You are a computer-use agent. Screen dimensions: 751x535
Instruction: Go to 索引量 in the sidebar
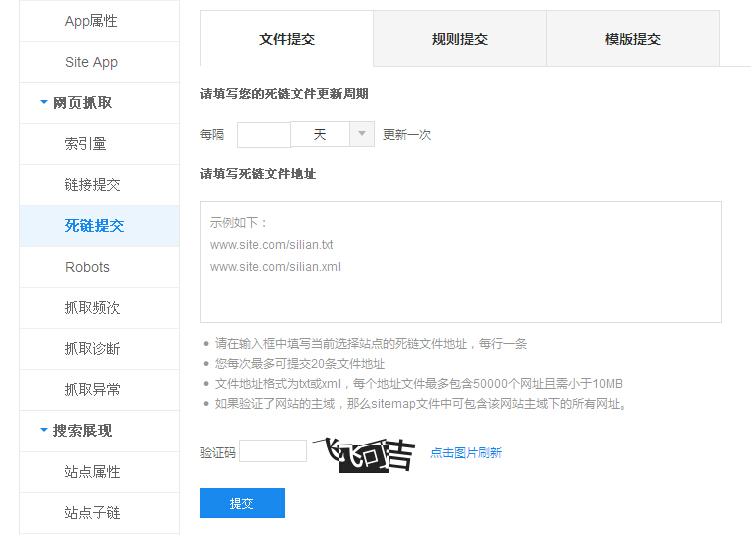(86, 144)
